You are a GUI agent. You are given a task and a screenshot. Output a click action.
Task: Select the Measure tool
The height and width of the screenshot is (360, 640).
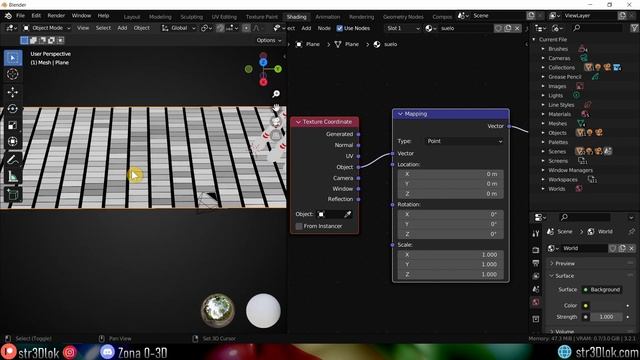point(13,176)
